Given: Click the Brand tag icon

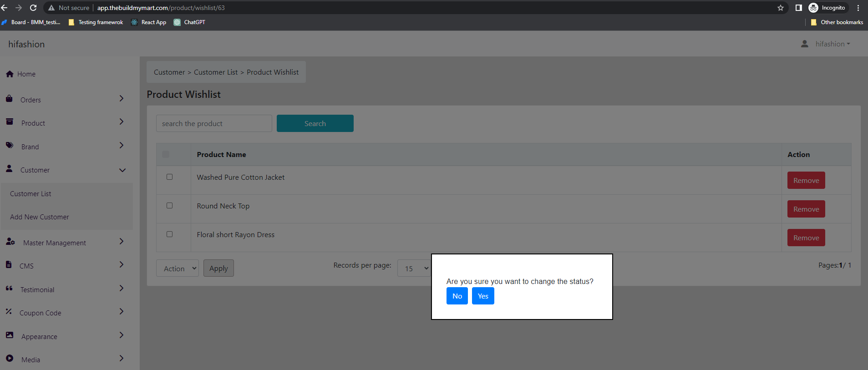Looking at the screenshot, I should [10, 145].
